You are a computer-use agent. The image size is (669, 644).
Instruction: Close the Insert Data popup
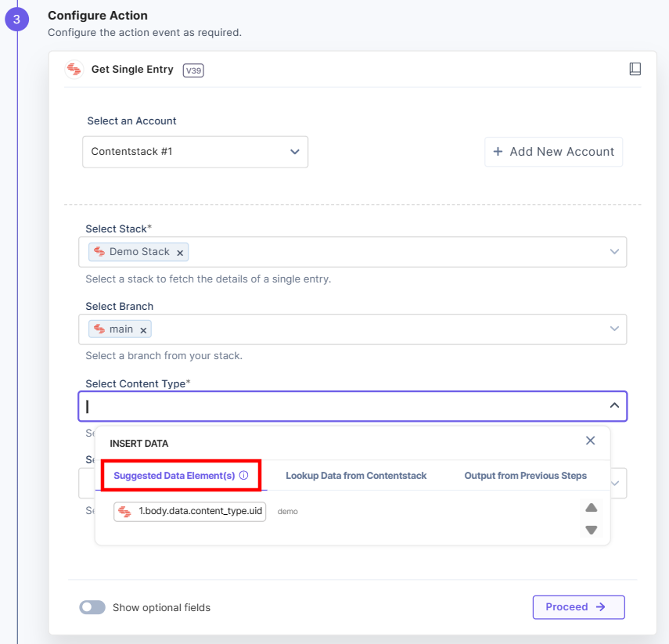coord(590,440)
